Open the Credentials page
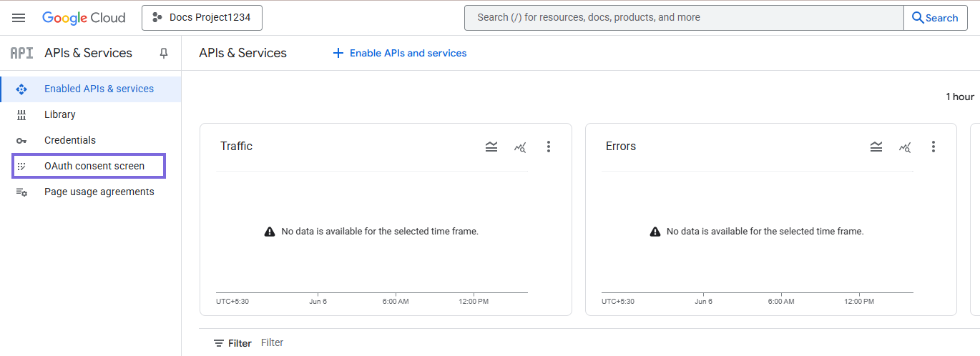Screen dimensions: 980x356 70,140
